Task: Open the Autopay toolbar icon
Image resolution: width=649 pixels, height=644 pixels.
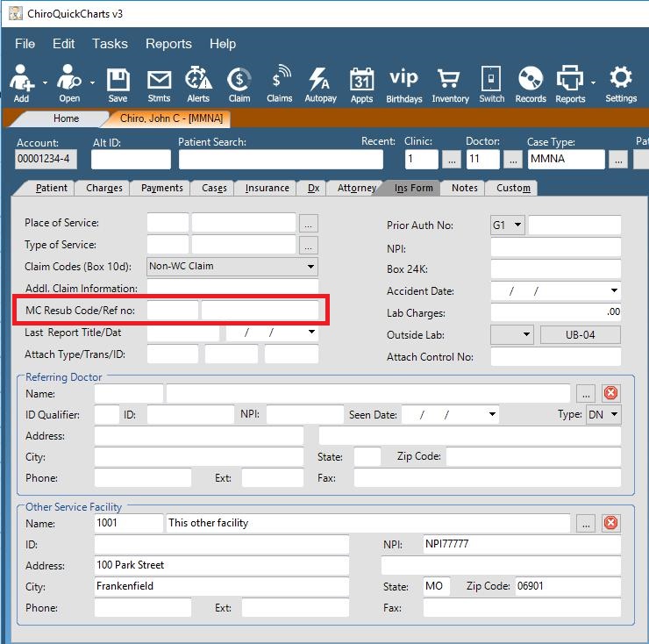Action: (321, 84)
